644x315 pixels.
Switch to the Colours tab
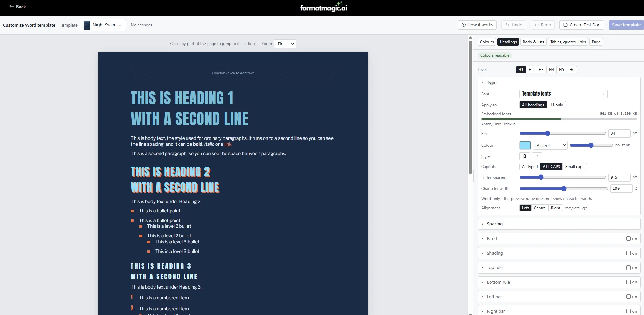click(487, 42)
